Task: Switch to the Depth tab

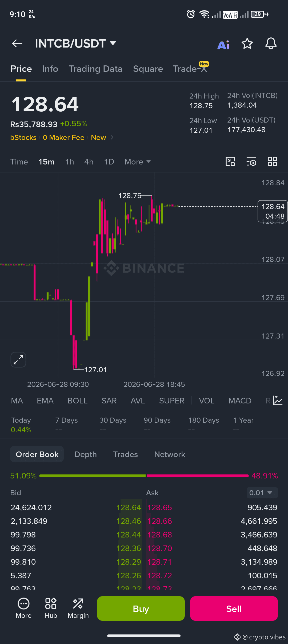Action: click(86, 454)
